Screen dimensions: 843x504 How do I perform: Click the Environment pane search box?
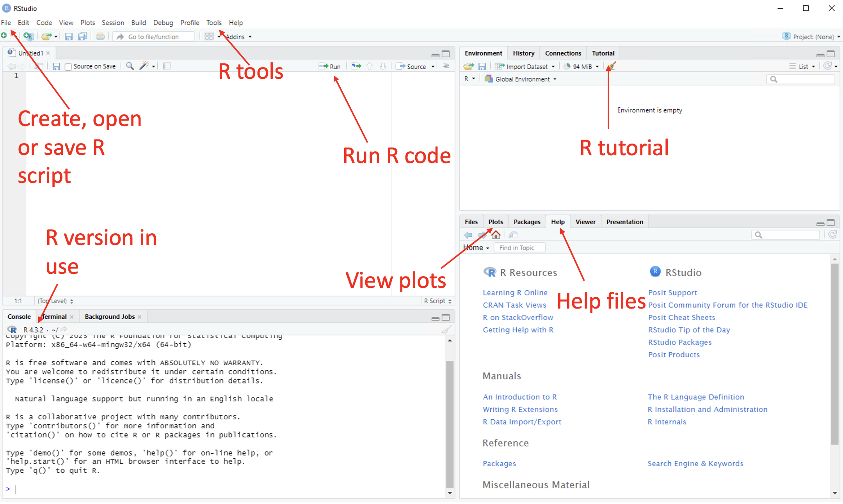(x=801, y=79)
